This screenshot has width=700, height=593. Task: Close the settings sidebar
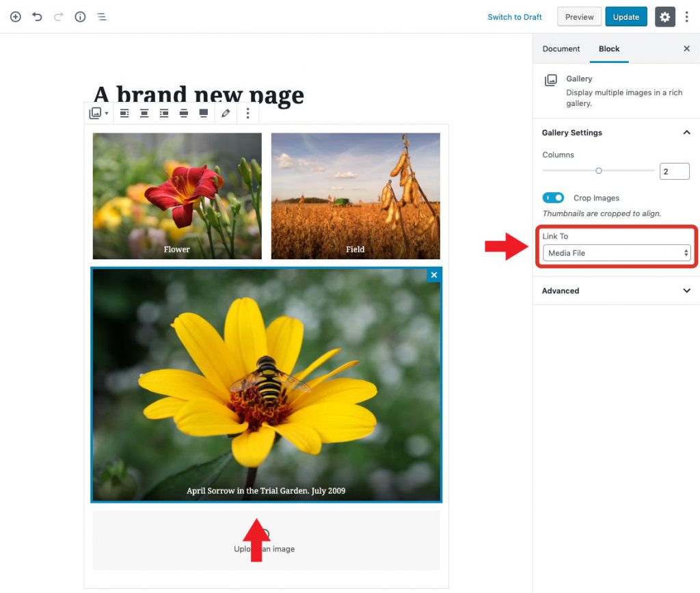686,49
